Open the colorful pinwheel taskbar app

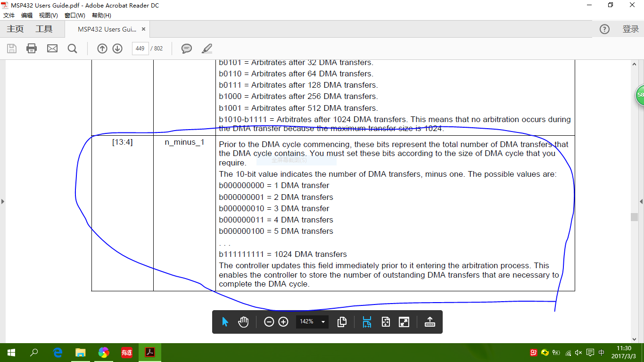pyautogui.click(x=104, y=353)
